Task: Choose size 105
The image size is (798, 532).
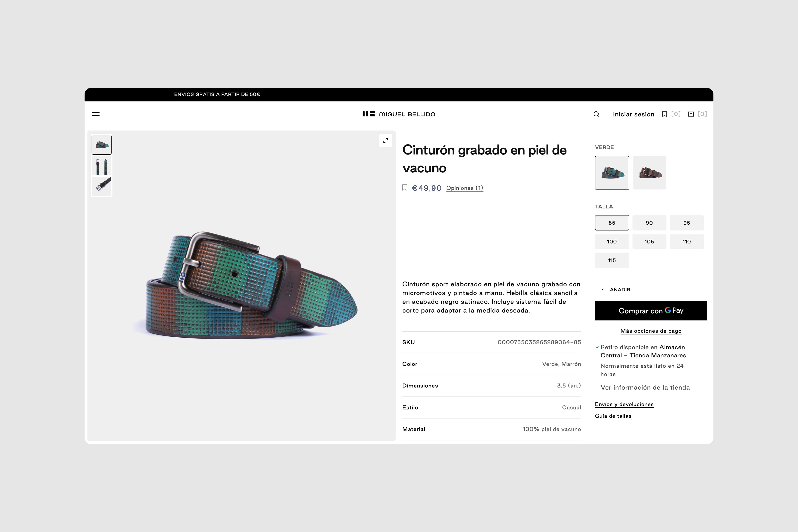Action: pos(649,242)
